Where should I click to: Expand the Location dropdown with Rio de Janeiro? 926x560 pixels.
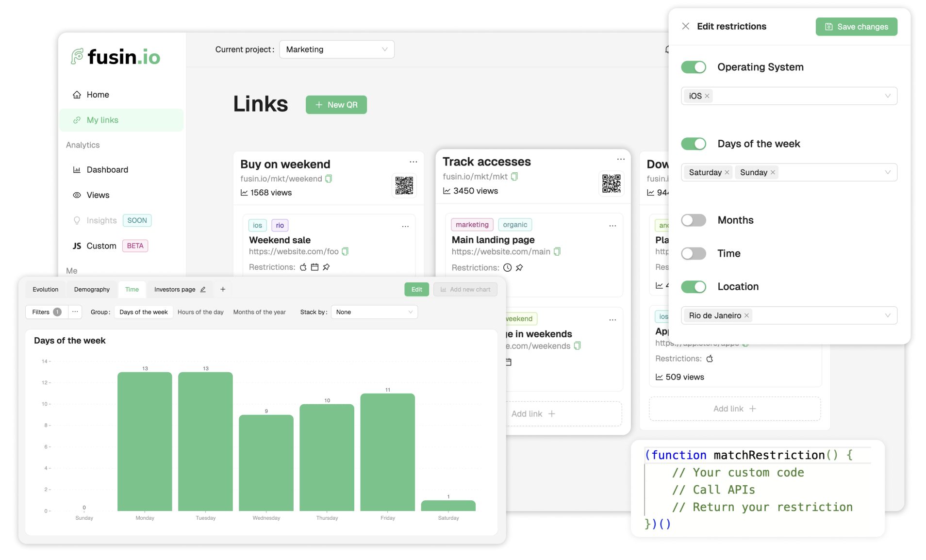coord(887,315)
